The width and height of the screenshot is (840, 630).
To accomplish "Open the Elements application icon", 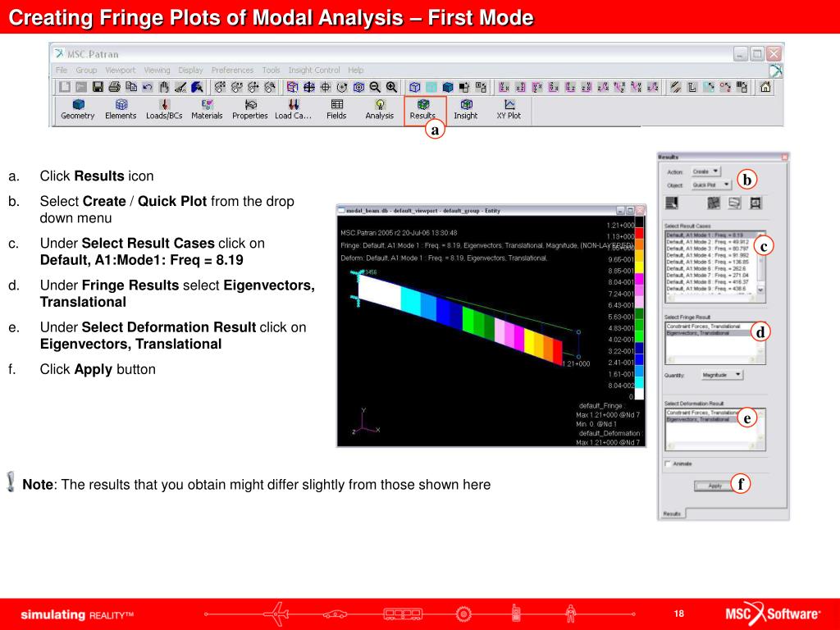I will pos(121,109).
